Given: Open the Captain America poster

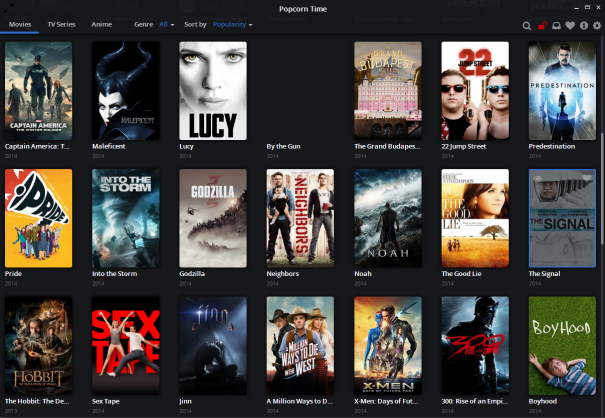Looking at the screenshot, I should tap(38, 91).
